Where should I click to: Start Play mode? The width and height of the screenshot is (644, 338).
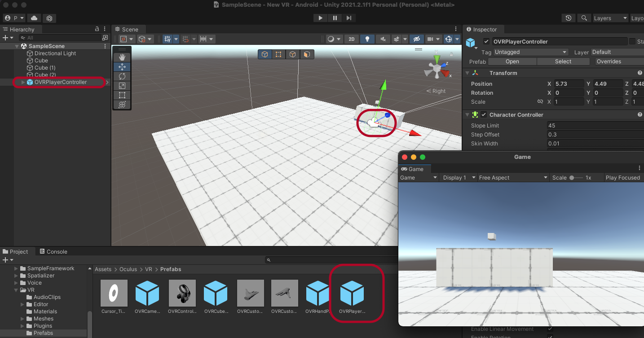[320, 18]
